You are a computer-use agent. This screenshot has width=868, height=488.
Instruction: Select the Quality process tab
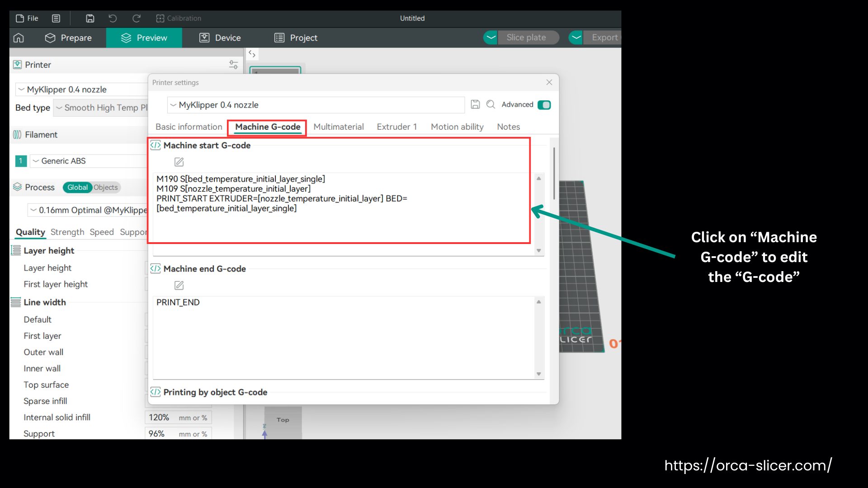click(x=30, y=232)
